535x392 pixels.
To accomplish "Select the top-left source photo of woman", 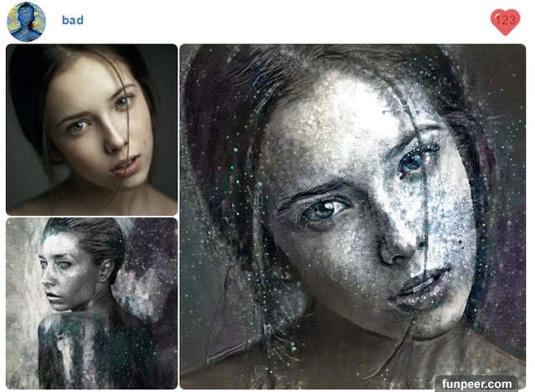I will pos(92,130).
